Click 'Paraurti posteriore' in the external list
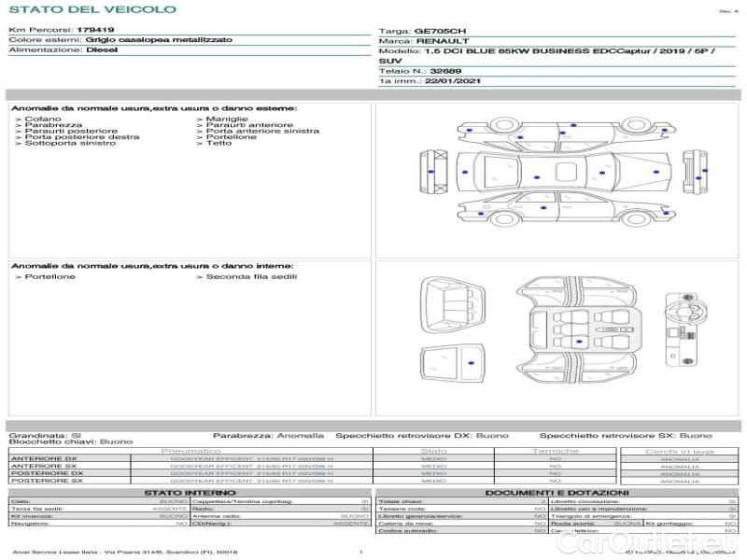The height and width of the screenshot is (560, 747). 71,131
